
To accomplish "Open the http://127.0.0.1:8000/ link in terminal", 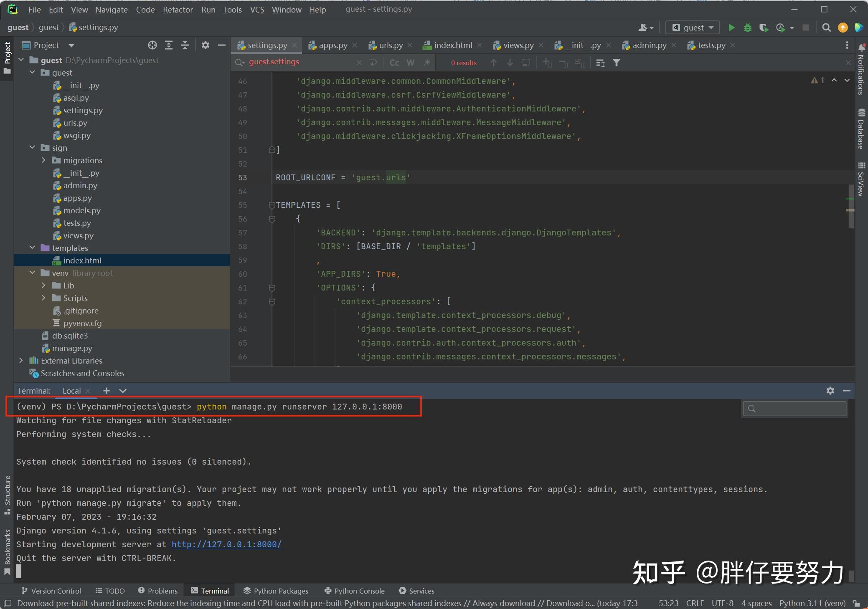I will tap(226, 544).
